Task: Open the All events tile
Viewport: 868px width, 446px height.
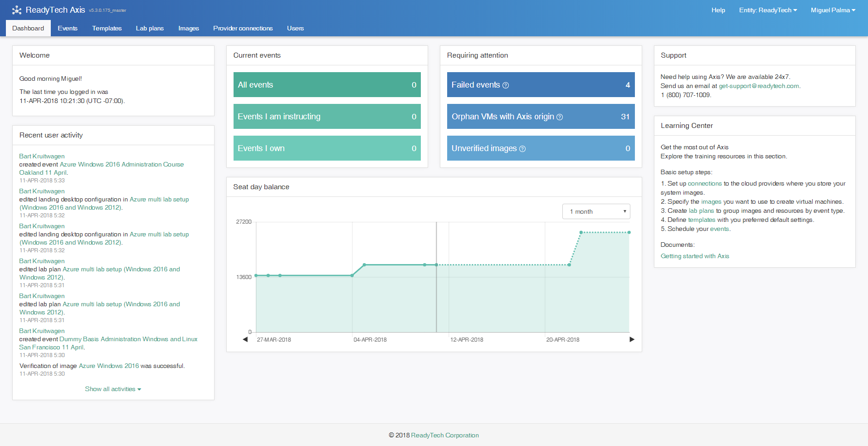Action: click(x=327, y=85)
